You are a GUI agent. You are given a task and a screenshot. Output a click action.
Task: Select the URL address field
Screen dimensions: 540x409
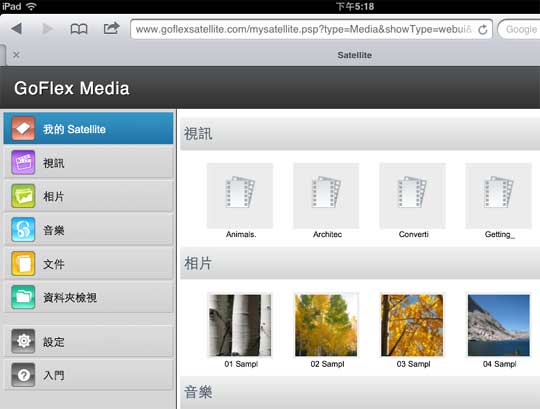(x=311, y=29)
